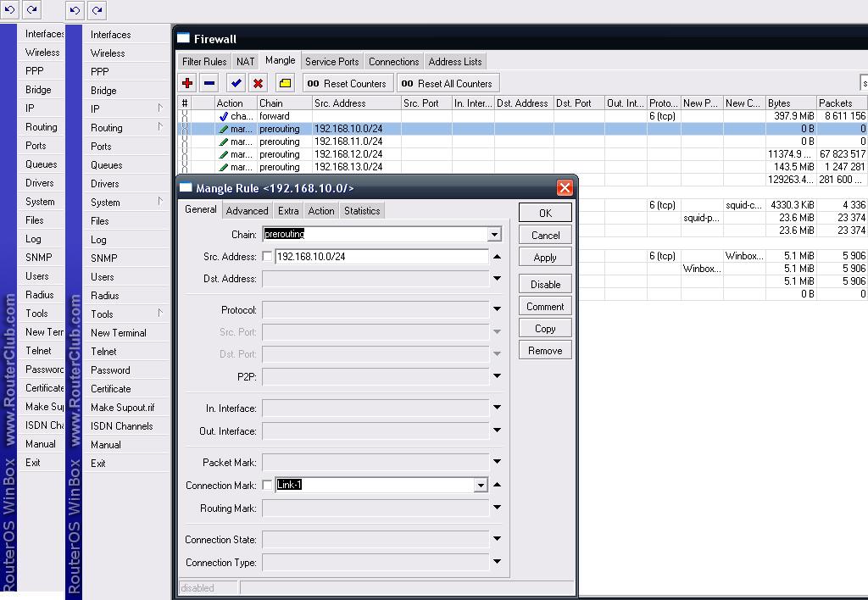Expand the P2P field
868x600 pixels.
[x=497, y=375]
